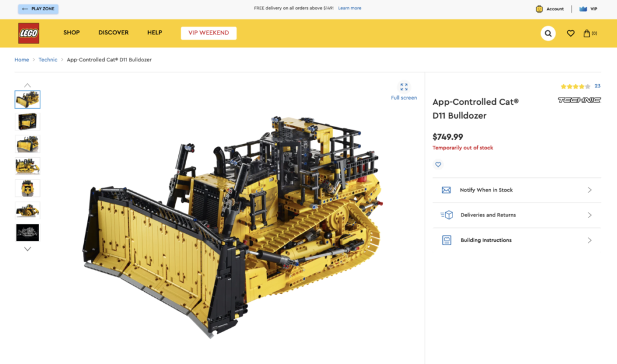This screenshot has width=617, height=364.
Task: Select the dark black-background thumbnail
Action: tap(27, 233)
